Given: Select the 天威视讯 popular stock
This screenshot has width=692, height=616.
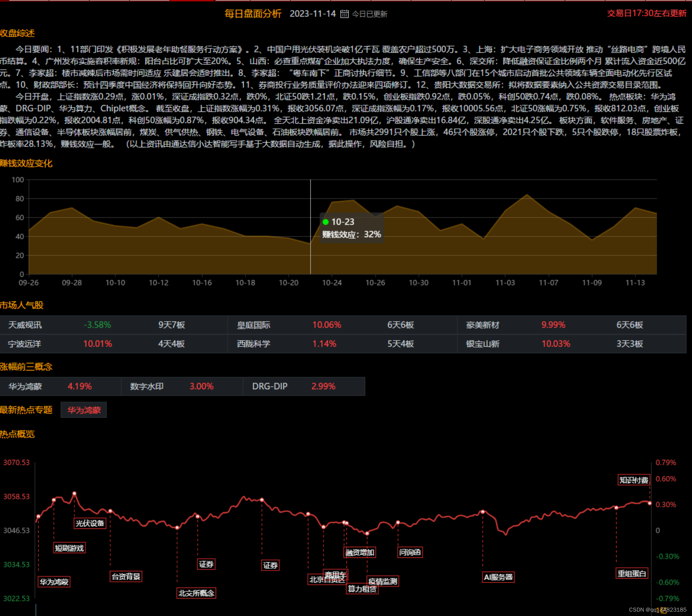Looking at the screenshot, I should 25,325.
